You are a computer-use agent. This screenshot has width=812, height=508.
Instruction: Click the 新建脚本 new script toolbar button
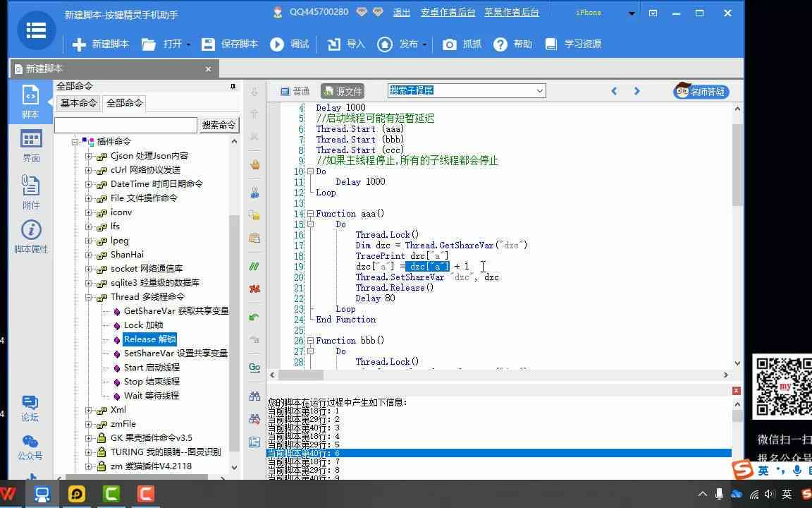point(101,44)
